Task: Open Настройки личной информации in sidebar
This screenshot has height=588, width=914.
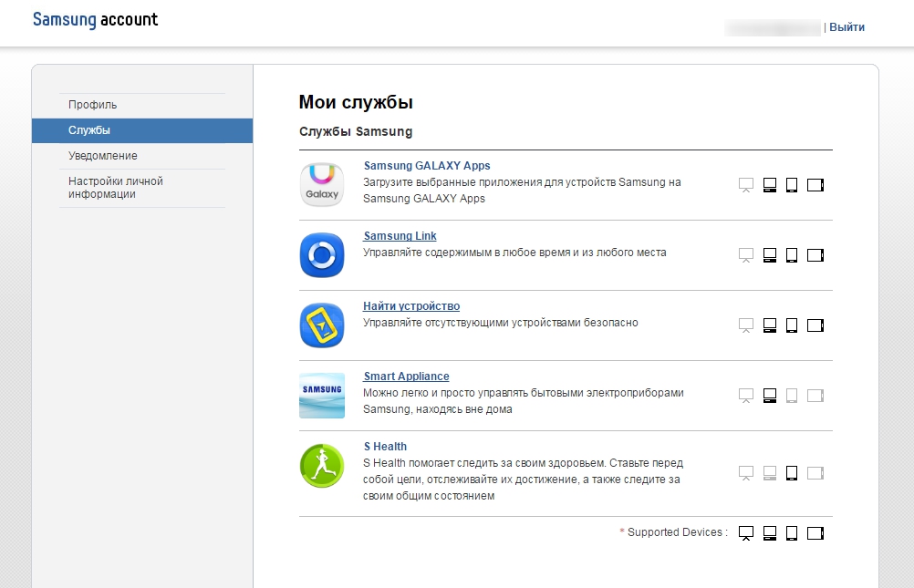Action: coord(116,188)
